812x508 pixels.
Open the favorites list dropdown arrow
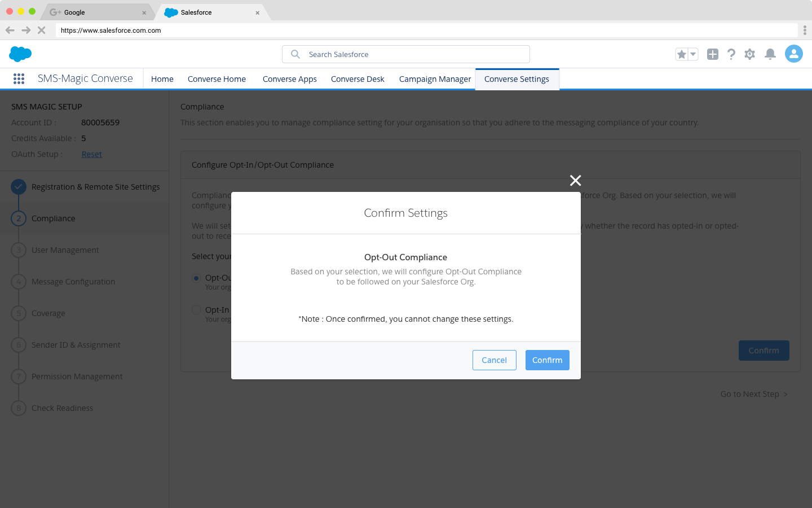pos(693,54)
